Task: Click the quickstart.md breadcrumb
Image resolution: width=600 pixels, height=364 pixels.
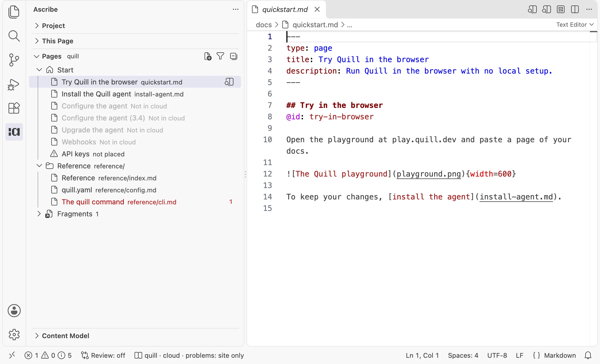Action: click(x=315, y=25)
